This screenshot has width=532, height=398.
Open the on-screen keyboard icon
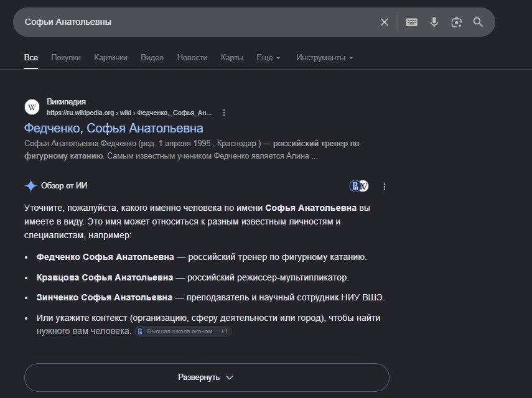click(411, 22)
